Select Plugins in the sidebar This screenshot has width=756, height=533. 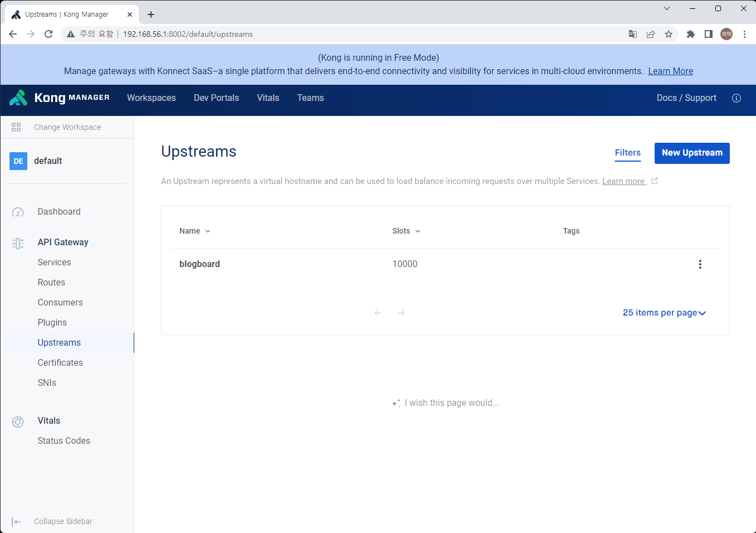click(52, 322)
